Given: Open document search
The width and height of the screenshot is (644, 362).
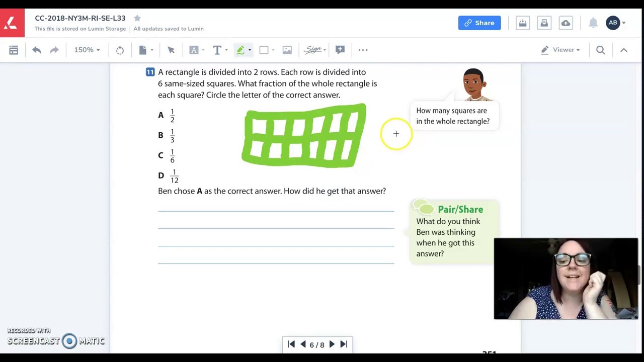Looking at the screenshot, I should click(x=600, y=50).
